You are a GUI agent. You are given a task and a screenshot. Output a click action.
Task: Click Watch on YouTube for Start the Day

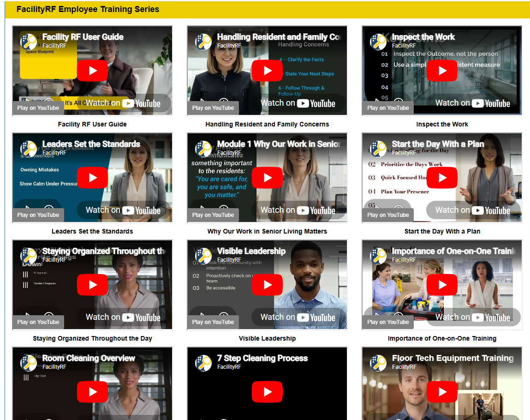473,210
